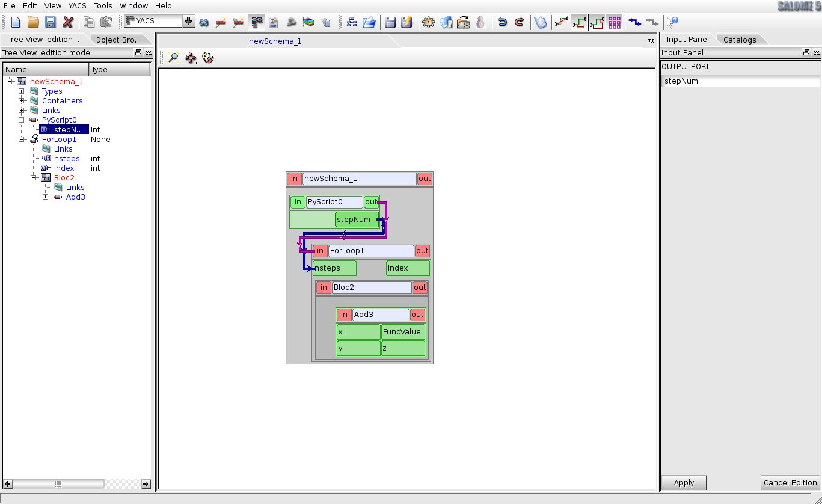
Task: Open the YACS module dropdown
Action: (x=189, y=21)
